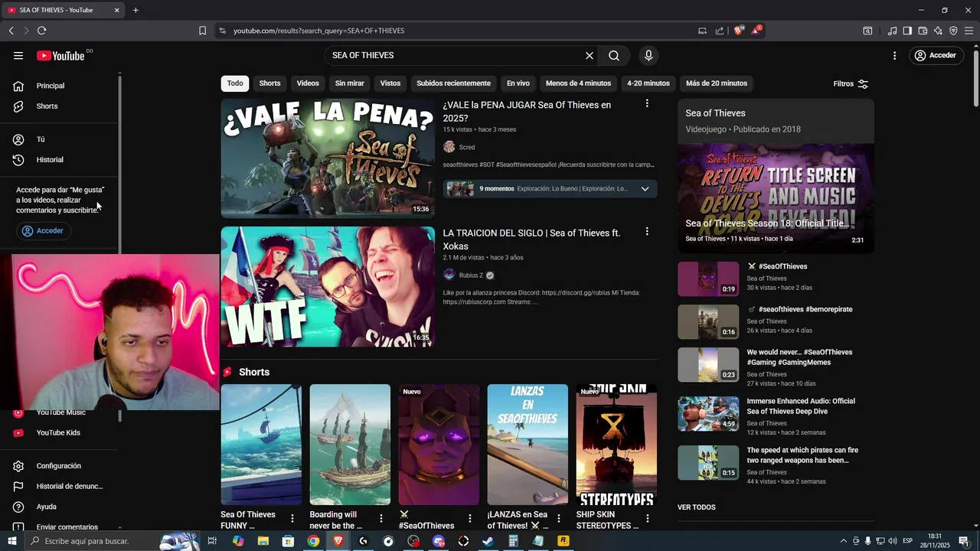Click the YouTube logo
Screen dimensions: 980x551
[61, 55]
